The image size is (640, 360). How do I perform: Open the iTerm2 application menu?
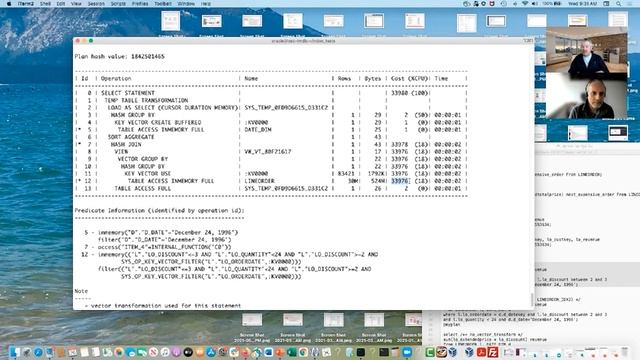26,3
